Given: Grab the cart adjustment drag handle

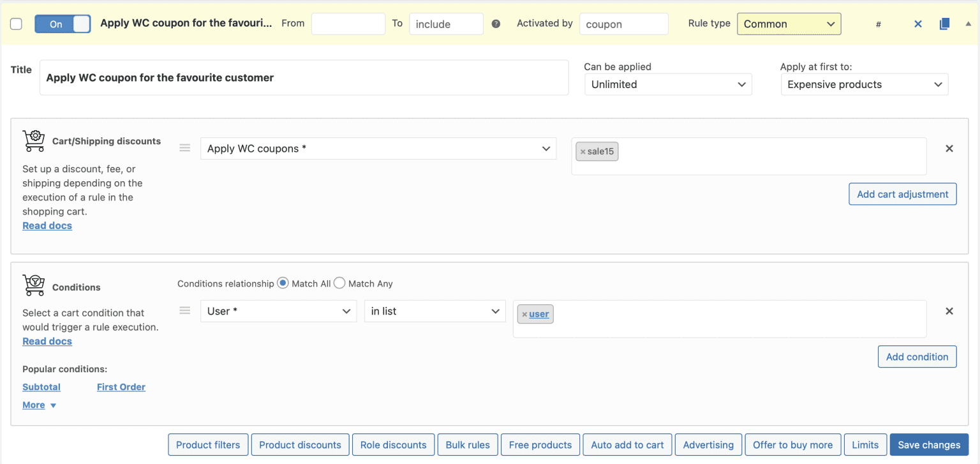Looking at the screenshot, I should tap(185, 148).
